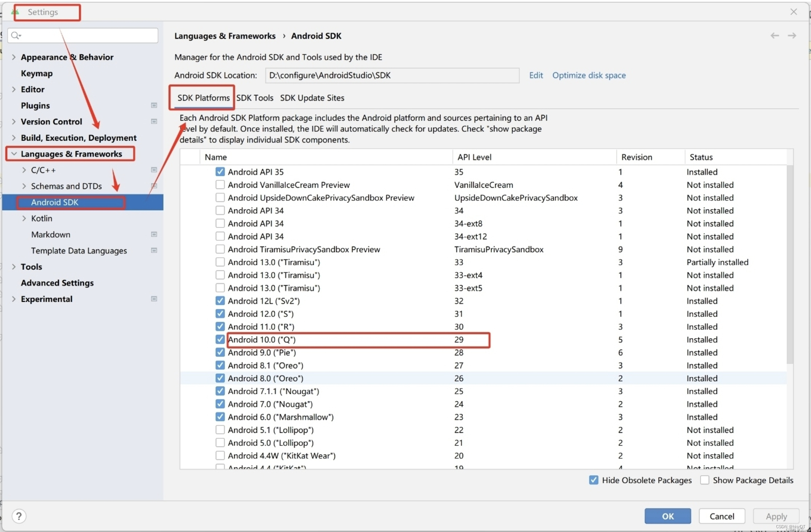Check Android UpsideDownCakePrivacySandbox Preview checkbox
811x532 pixels.
pyautogui.click(x=220, y=198)
